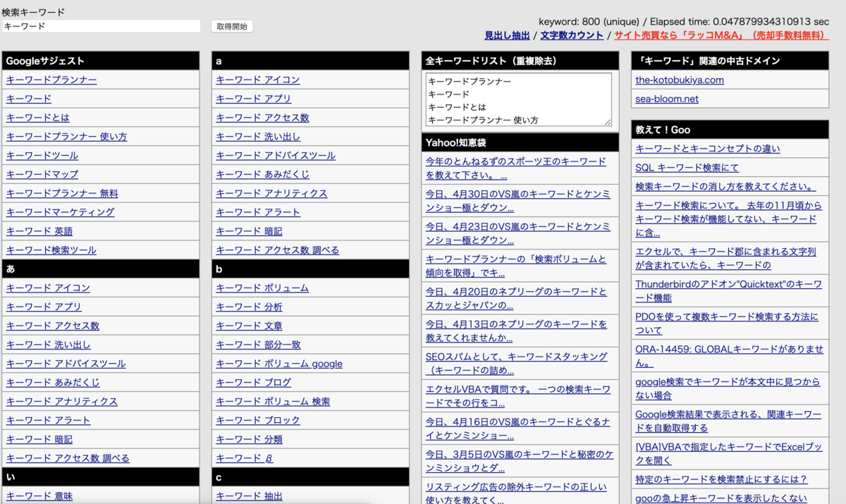Open キーワード 暗記 link under the あ heading

(39, 439)
